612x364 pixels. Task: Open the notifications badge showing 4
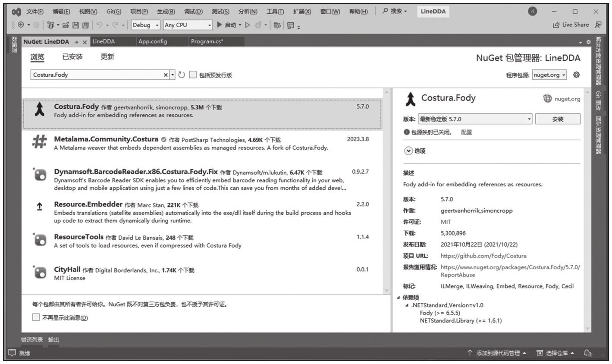[533, 11]
